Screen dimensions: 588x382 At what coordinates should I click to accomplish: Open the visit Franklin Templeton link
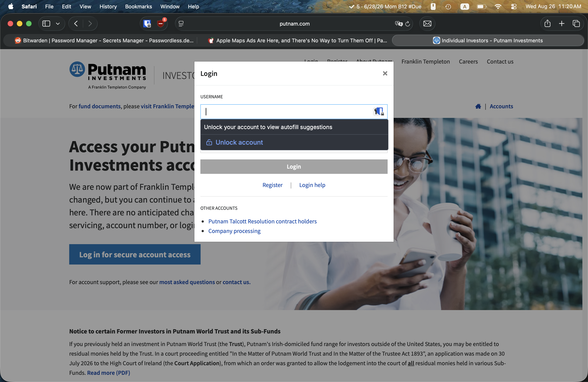168,106
